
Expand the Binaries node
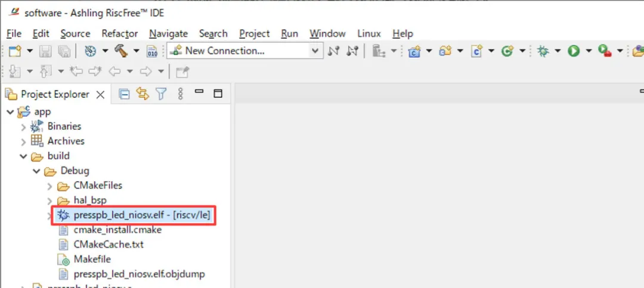point(23,127)
